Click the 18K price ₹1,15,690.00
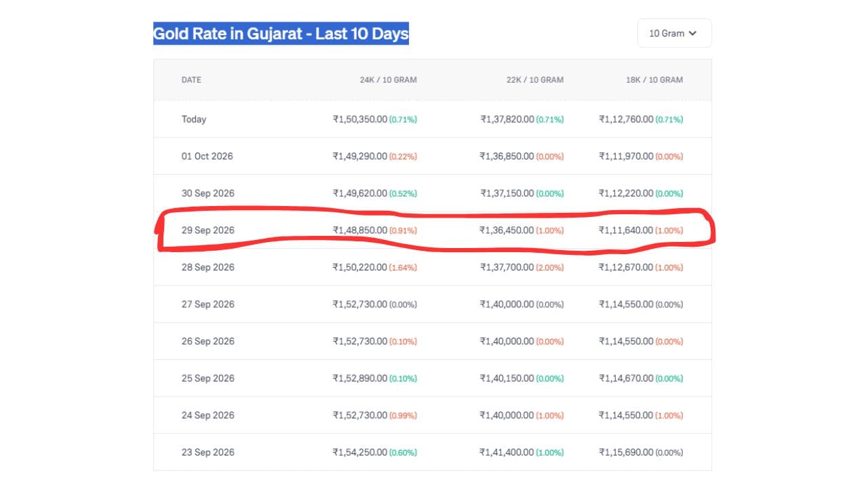868x488 pixels. coord(626,452)
